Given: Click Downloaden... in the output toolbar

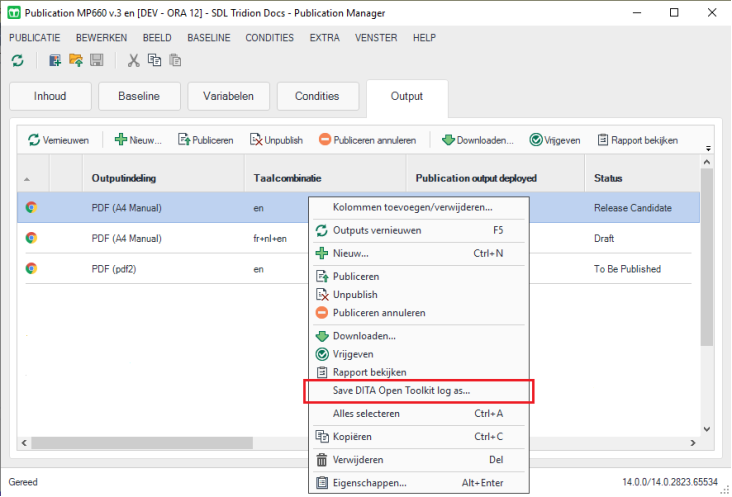Looking at the screenshot, I should 478,140.
